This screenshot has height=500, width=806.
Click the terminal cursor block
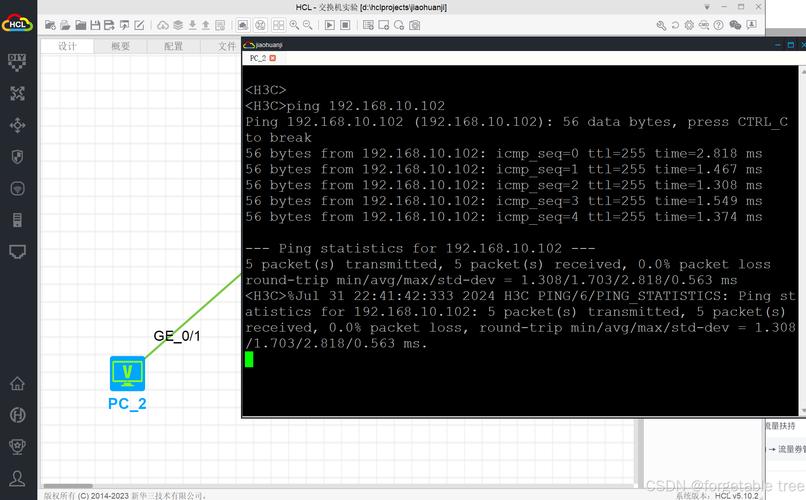pos(249,359)
